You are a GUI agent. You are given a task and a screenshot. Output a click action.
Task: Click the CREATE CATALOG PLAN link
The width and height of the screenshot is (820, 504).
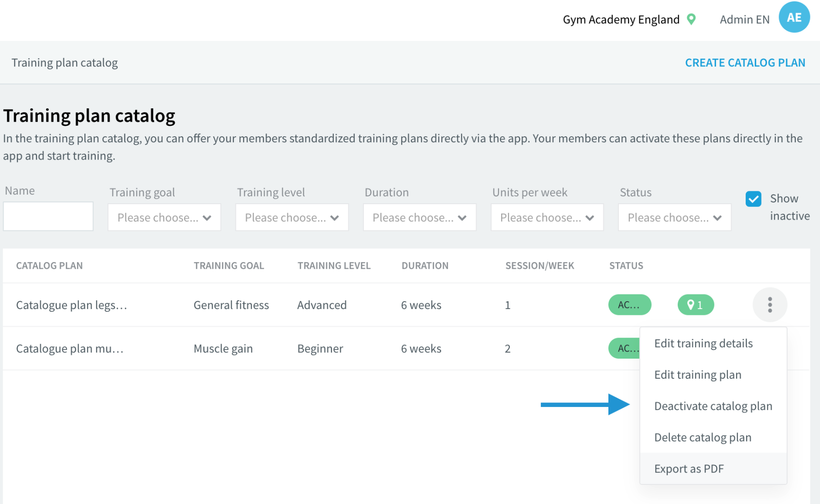(x=745, y=62)
